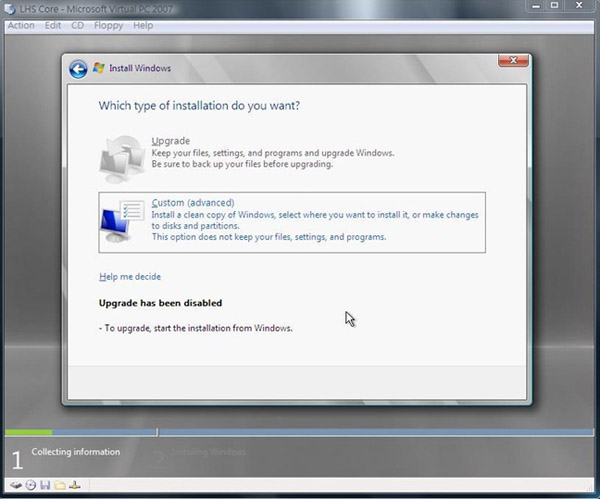
Task: Click the network adapter status bar icon
Action: point(74,485)
